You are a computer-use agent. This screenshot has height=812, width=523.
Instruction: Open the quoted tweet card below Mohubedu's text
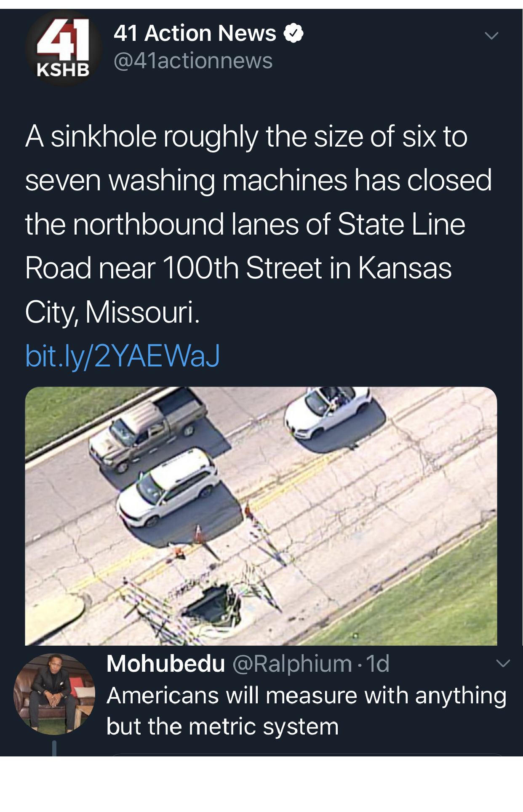[307, 755]
